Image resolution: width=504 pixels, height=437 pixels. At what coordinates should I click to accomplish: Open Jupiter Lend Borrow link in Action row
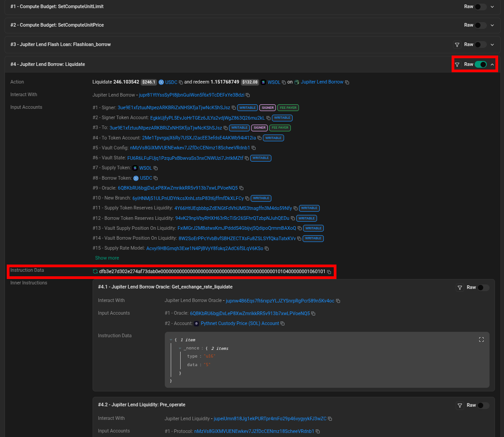[x=322, y=82]
